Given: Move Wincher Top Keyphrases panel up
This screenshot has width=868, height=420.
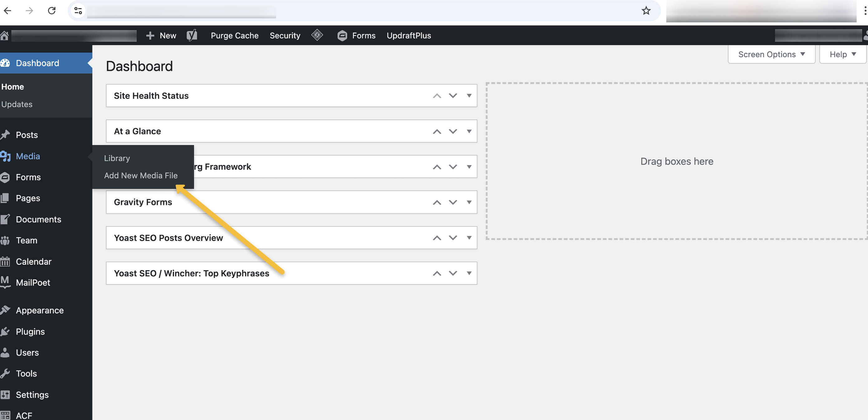Looking at the screenshot, I should [437, 273].
